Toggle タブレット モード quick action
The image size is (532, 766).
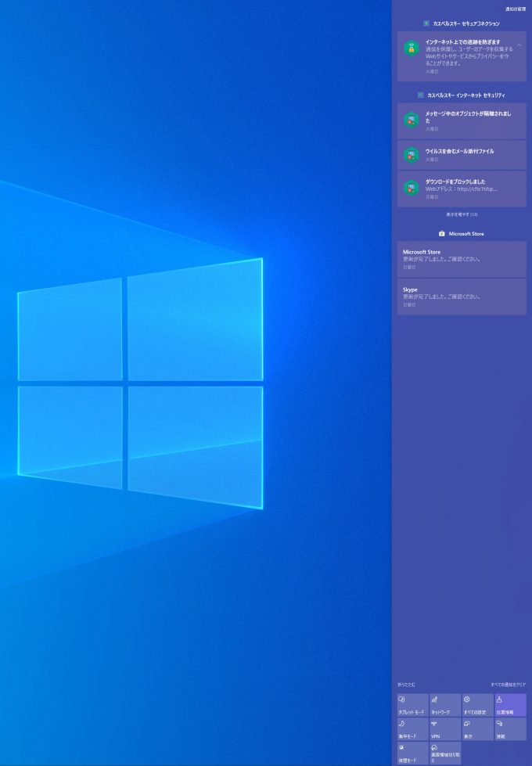click(x=413, y=705)
